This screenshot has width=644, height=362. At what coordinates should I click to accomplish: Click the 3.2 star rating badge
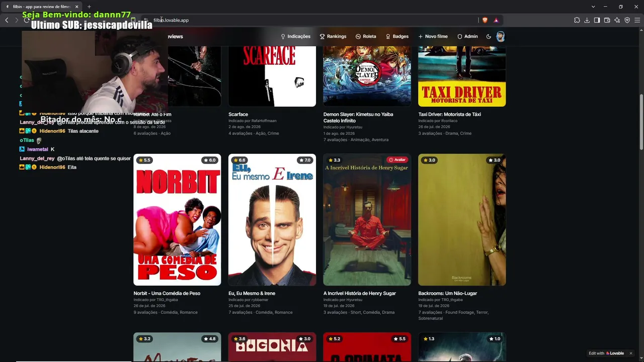coord(144,339)
